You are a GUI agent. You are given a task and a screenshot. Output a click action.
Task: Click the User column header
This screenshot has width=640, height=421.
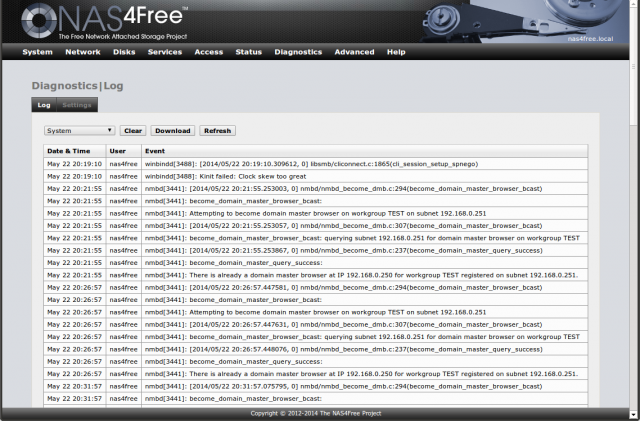[x=124, y=151]
